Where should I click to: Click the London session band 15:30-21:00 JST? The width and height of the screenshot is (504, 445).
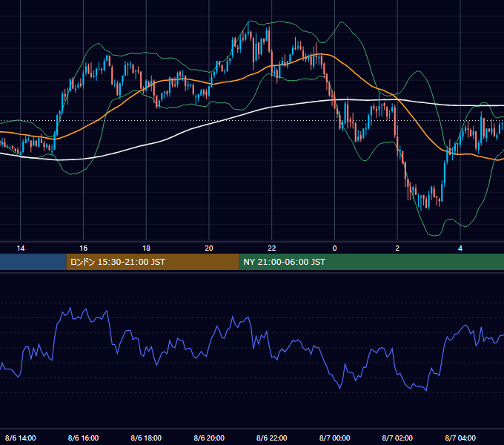(x=153, y=262)
